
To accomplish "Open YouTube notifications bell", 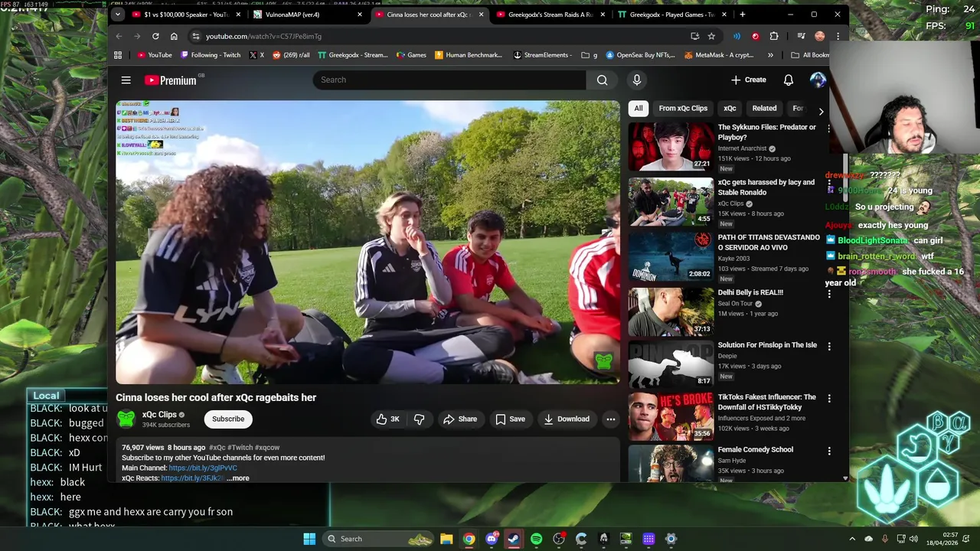I will coord(789,80).
